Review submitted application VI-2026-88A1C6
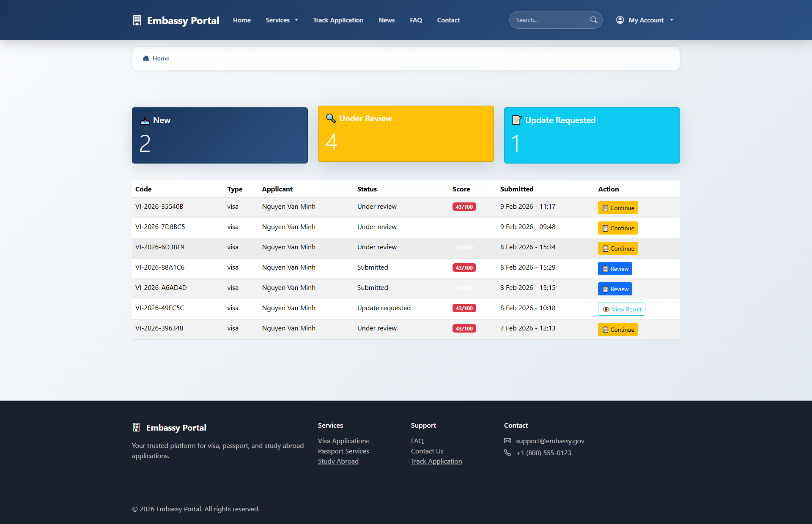The image size is (812, 524). (615, 269)
